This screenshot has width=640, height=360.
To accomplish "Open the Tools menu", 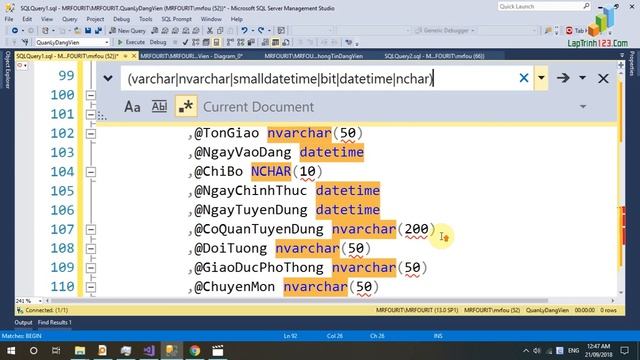I will [x=145, y=19].
